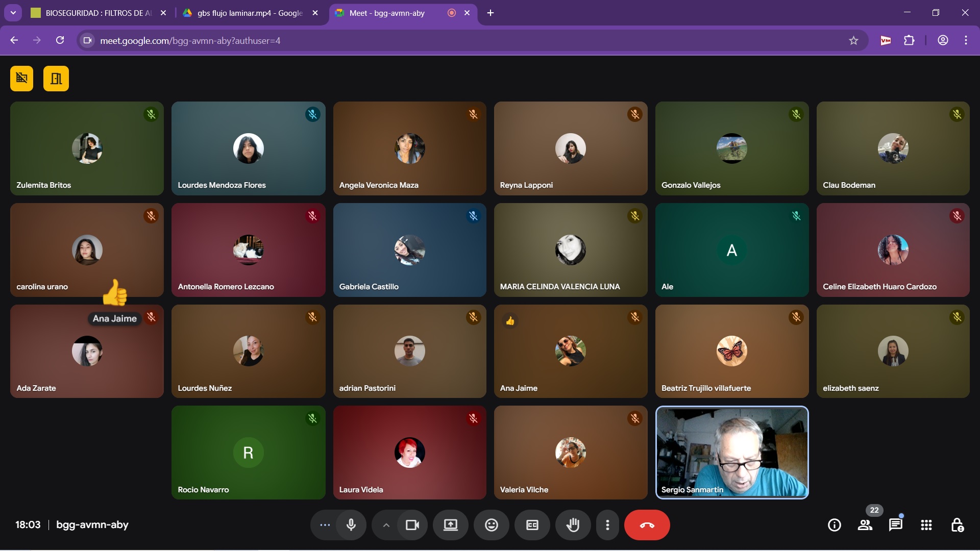Expand audio settings three-dot menu
This screenshot has width=980, height=551.
325,525
